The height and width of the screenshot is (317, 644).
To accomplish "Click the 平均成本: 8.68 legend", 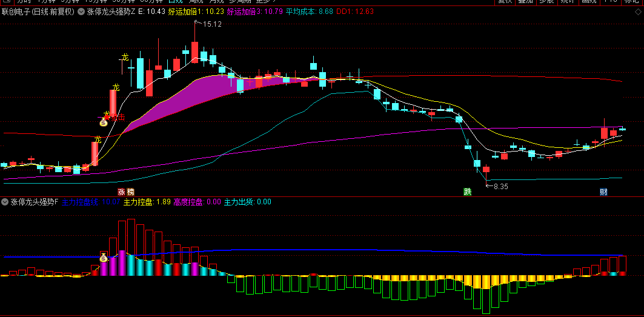I will coord(309,12).
